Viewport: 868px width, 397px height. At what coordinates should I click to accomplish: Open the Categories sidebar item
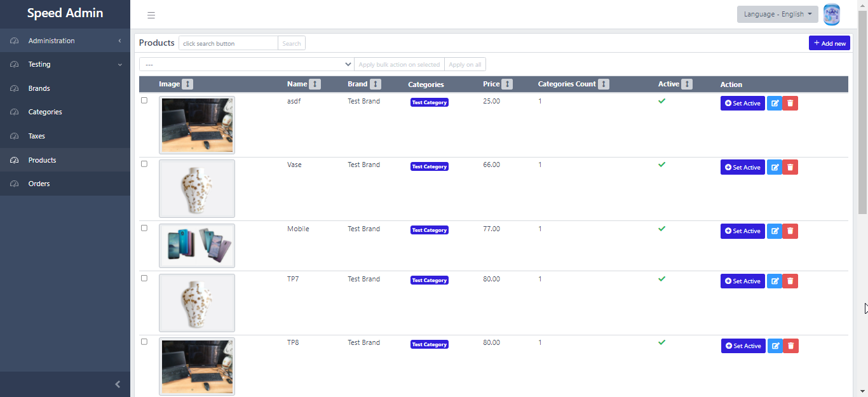[x=45, y=112]
